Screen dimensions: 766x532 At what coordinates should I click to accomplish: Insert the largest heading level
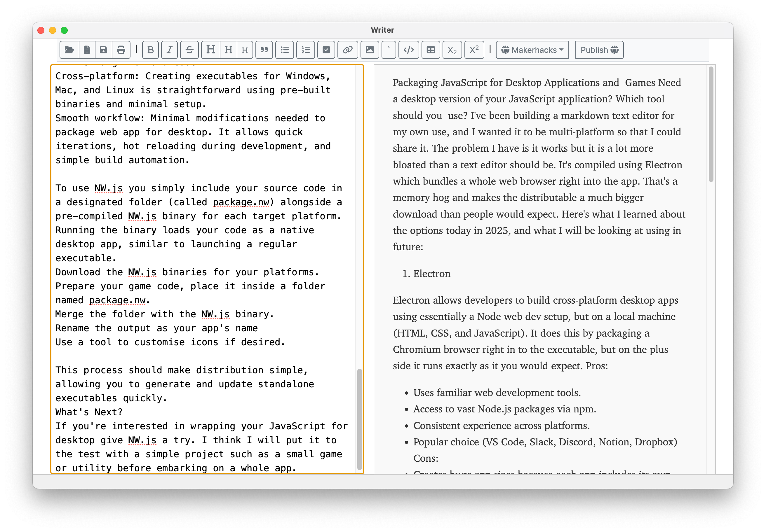tap(210, 50)
